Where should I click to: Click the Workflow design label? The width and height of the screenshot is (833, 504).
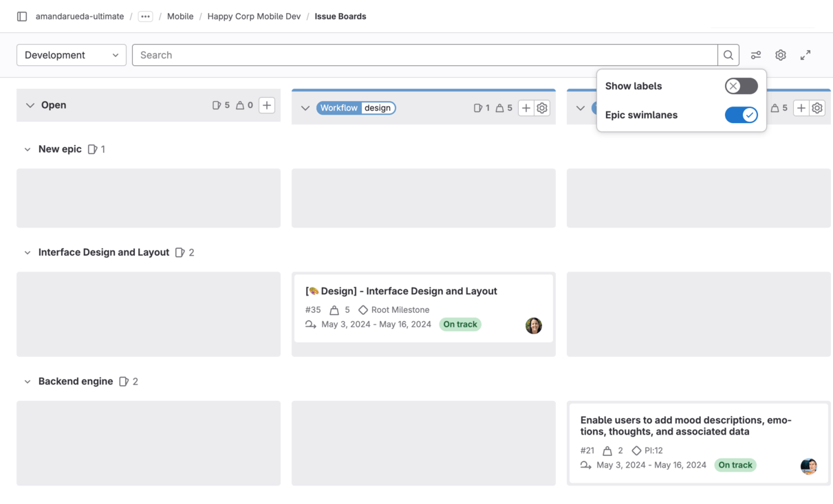[356, 108]
